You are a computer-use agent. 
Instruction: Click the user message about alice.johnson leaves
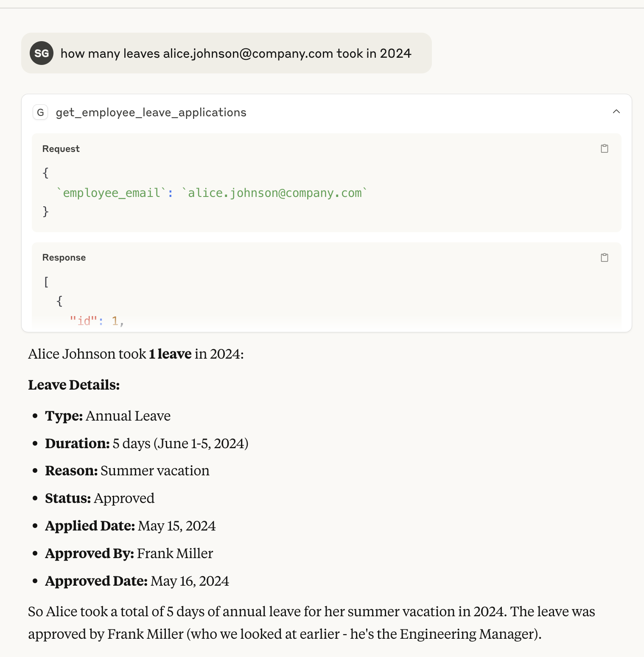click(x=236, y=53)
